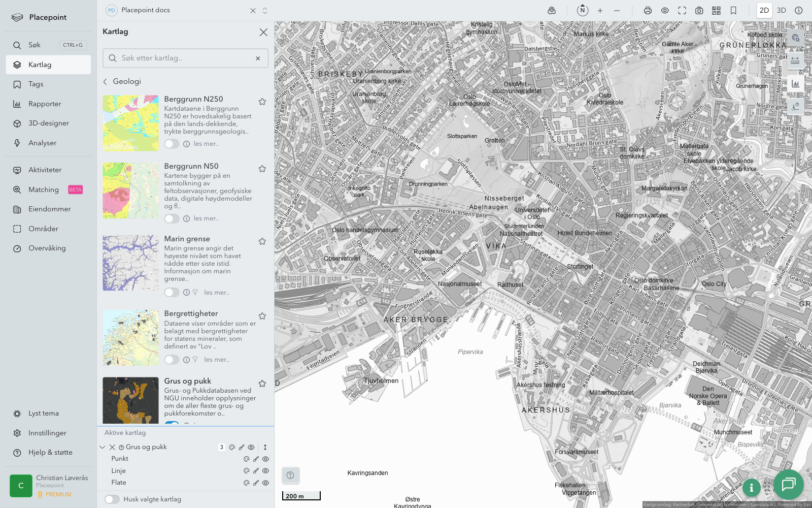Image resolution: width=812 pixels, height=508 pixels.
Task: Open Analyser in the sidebar
Action: [x=43, y=143]
